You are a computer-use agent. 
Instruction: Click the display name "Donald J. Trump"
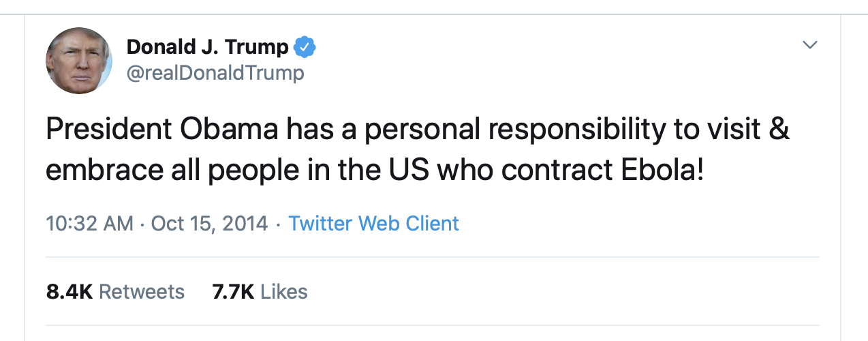(x=207, y=47)
